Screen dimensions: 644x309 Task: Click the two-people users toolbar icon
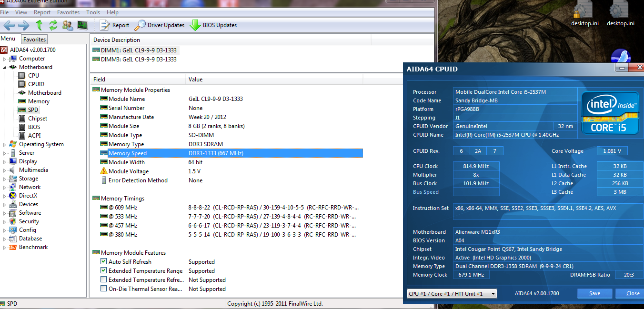(x=68, y=25)
